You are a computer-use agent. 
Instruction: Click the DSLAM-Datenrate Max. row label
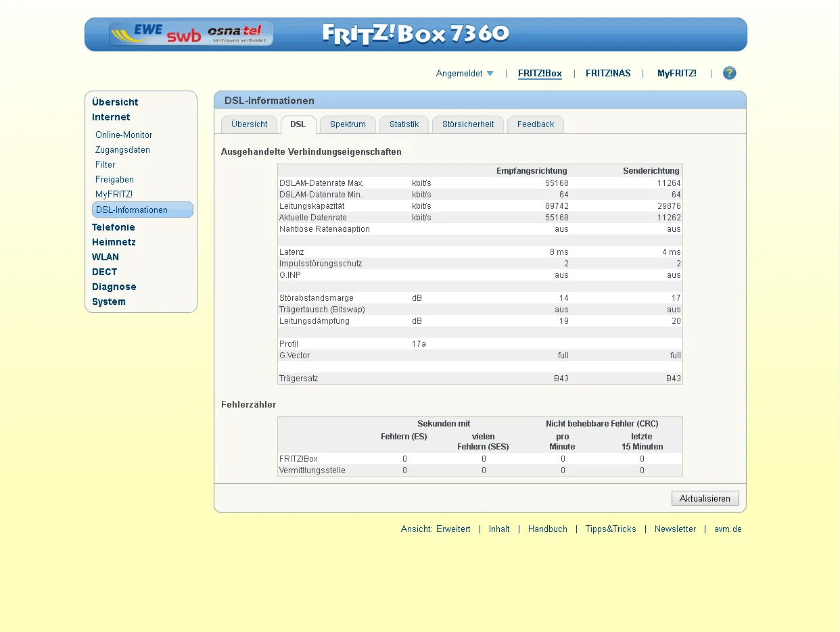pyautogui.click(x=322, y=183)
